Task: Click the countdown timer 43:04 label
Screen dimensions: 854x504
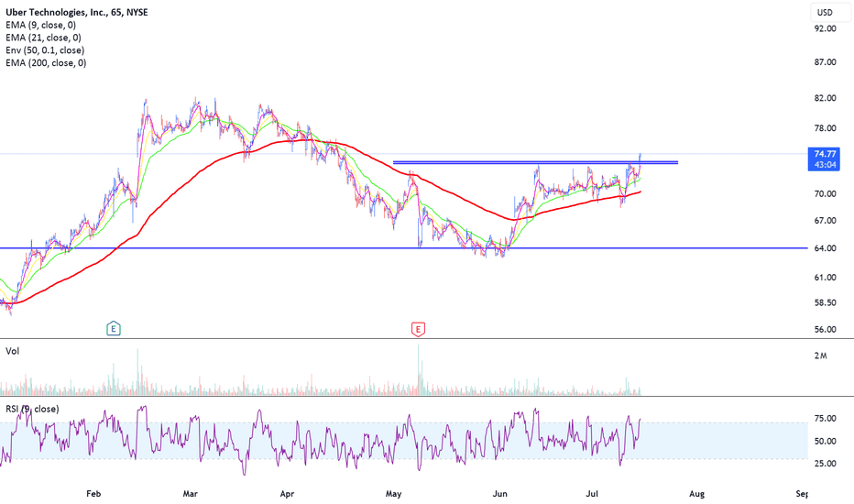Action: tap(825, 165)
